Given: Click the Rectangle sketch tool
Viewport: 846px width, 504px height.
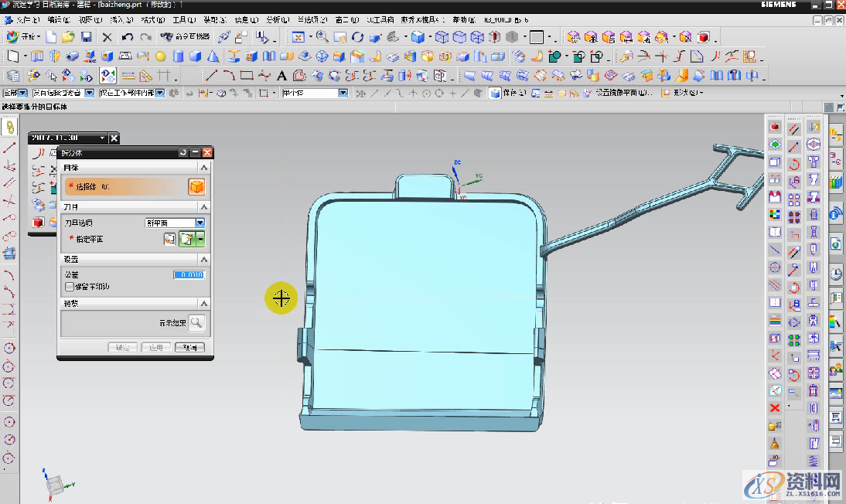Looking at the screenshot, I should [x=247, y=75].
